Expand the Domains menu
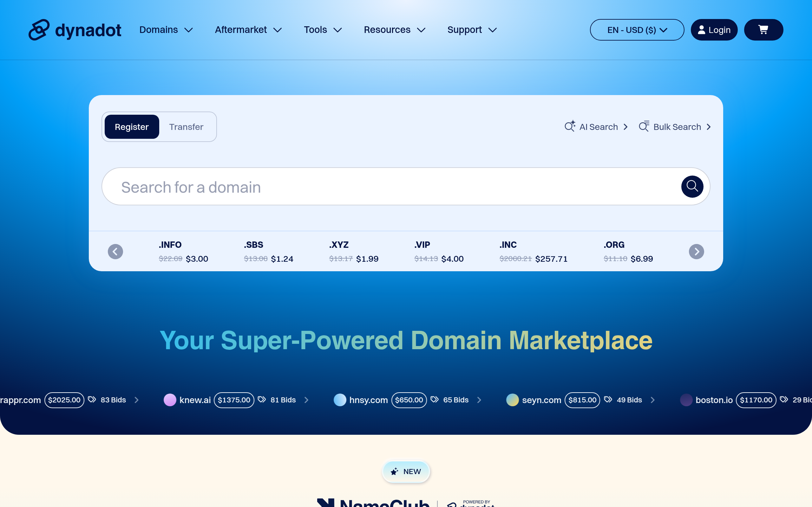 pos(166,30)
